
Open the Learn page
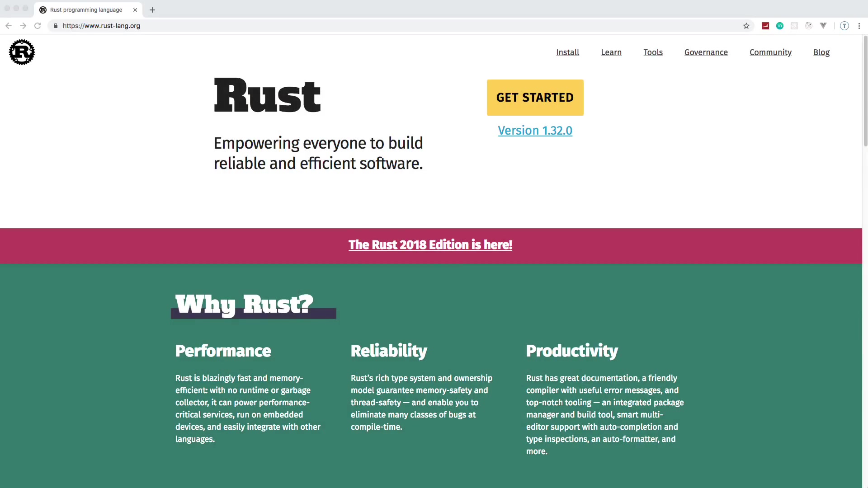point(611,52)
